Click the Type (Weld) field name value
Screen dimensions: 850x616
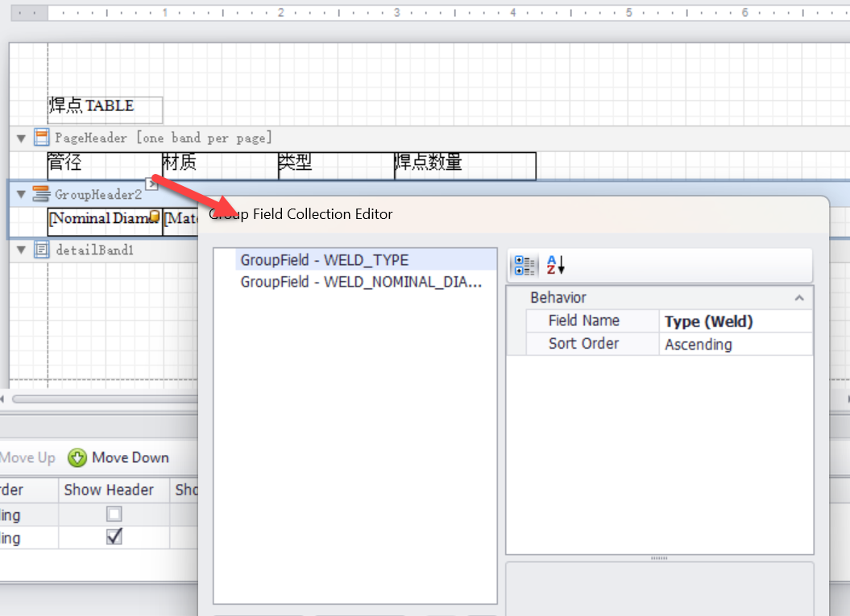pos(707,320)
